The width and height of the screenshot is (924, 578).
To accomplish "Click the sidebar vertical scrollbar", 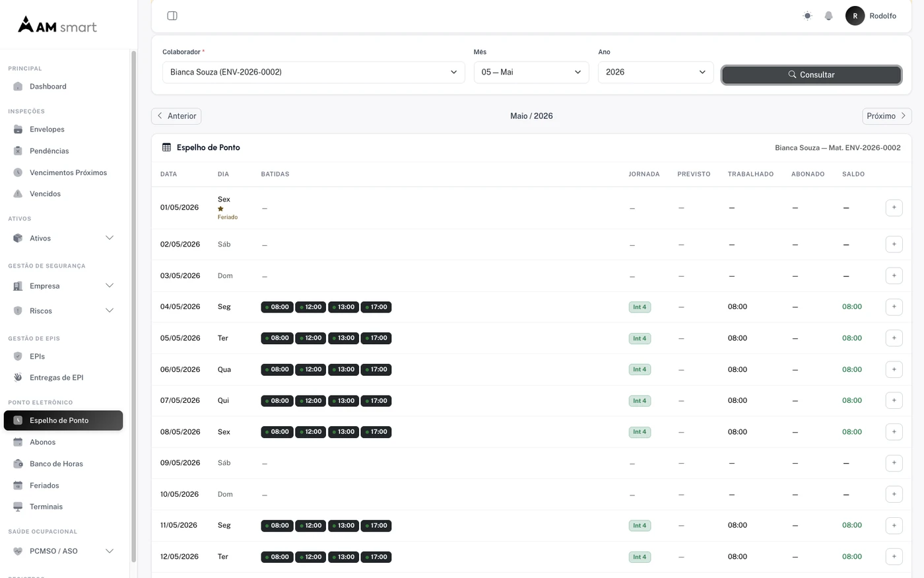I will tap(133, 307).
